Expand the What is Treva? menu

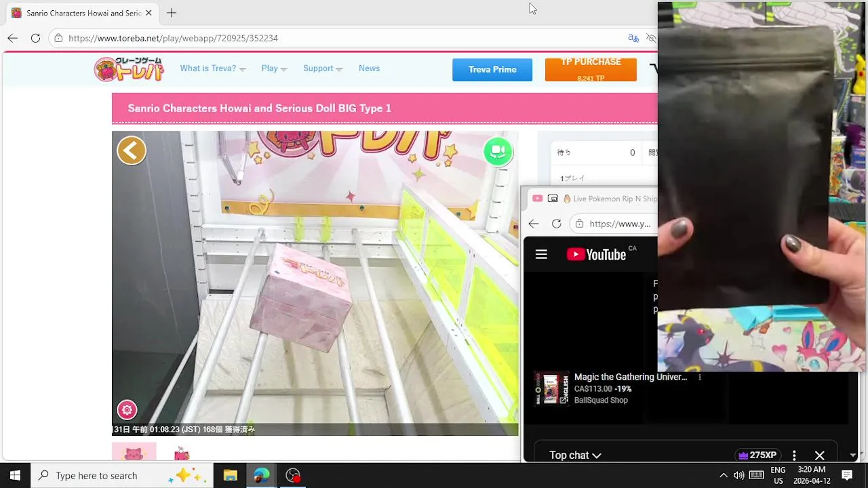tap(213, 68)
